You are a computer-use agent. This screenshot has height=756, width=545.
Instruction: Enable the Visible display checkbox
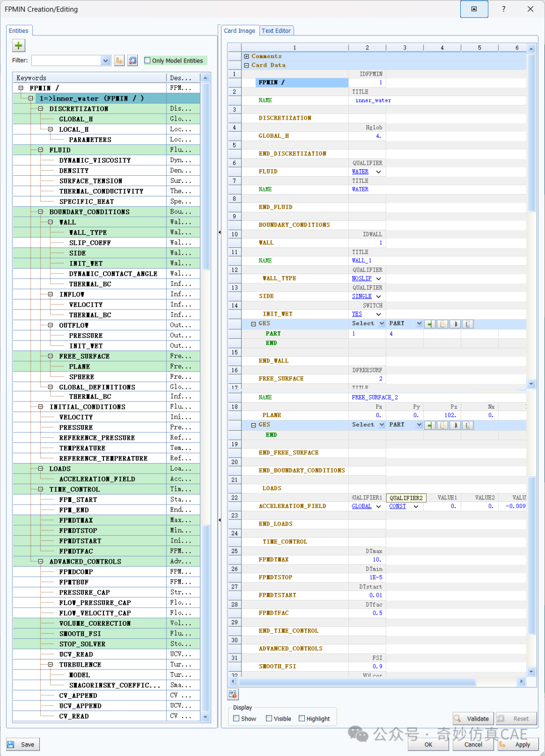pos(269,719)
